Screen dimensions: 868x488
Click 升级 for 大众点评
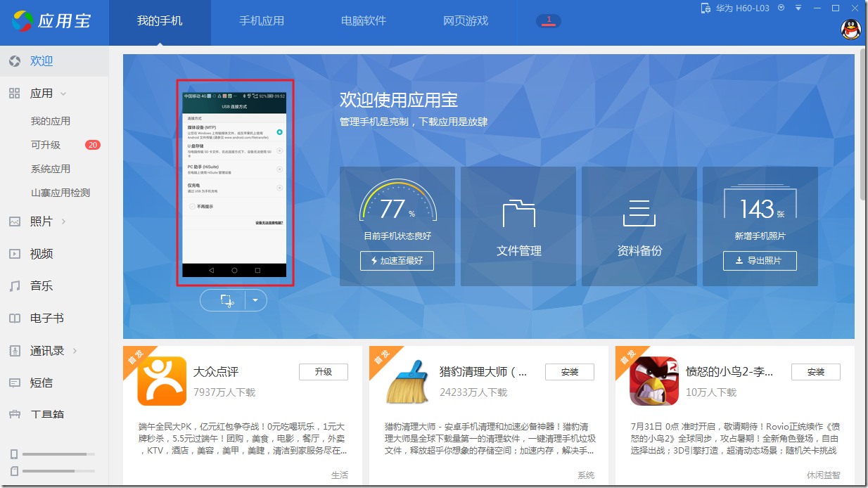pyautogui.click(x=324, y=372)
